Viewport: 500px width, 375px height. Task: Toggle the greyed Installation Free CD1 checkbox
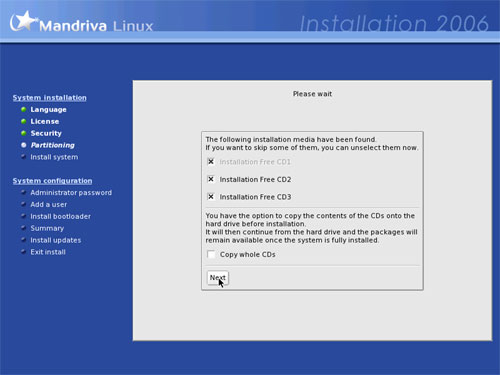[211, 162]
